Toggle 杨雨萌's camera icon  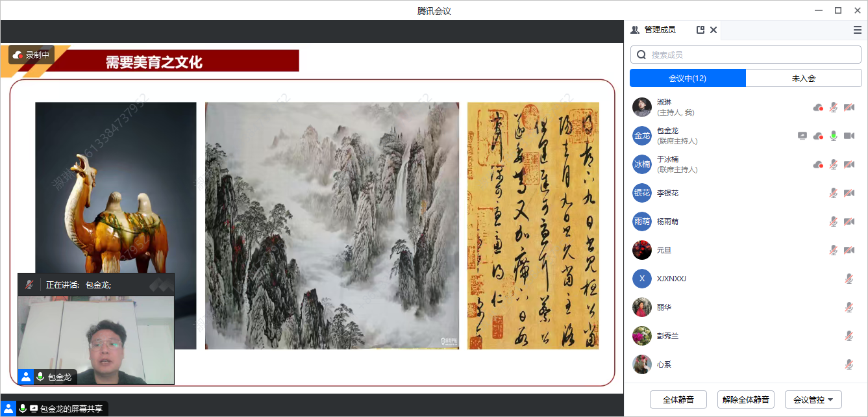tap(849, 221)
